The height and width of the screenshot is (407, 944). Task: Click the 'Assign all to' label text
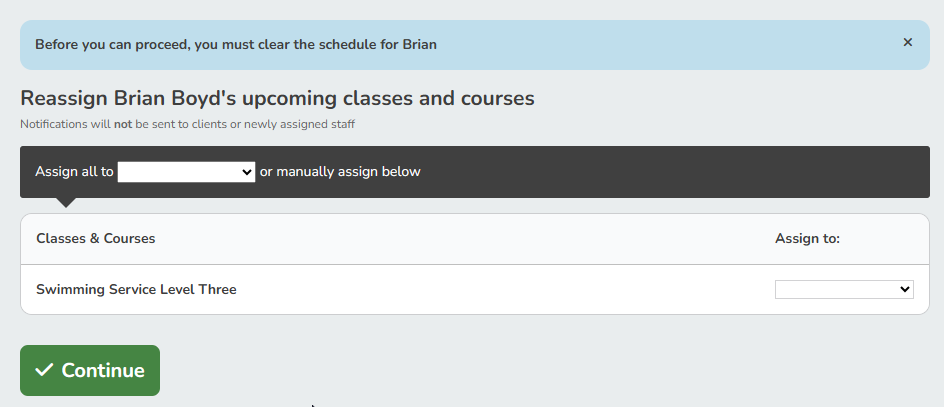74,172
